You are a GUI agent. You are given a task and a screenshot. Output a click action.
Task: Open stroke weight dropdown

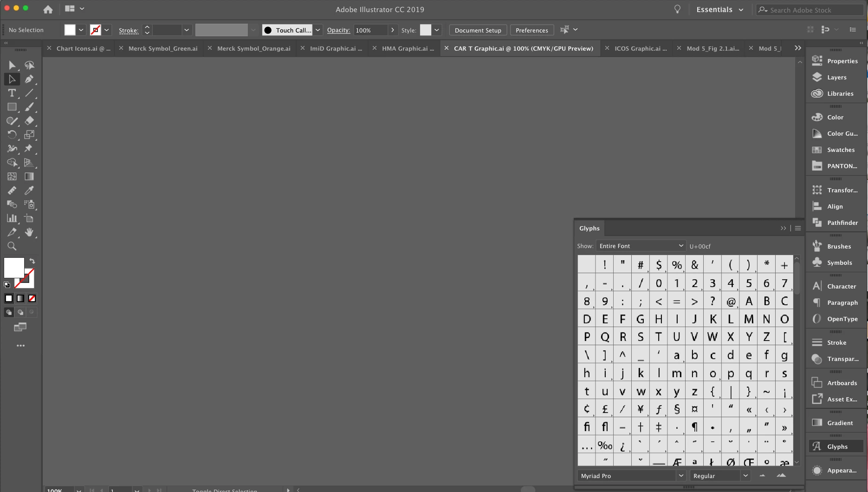coord(187,30)
